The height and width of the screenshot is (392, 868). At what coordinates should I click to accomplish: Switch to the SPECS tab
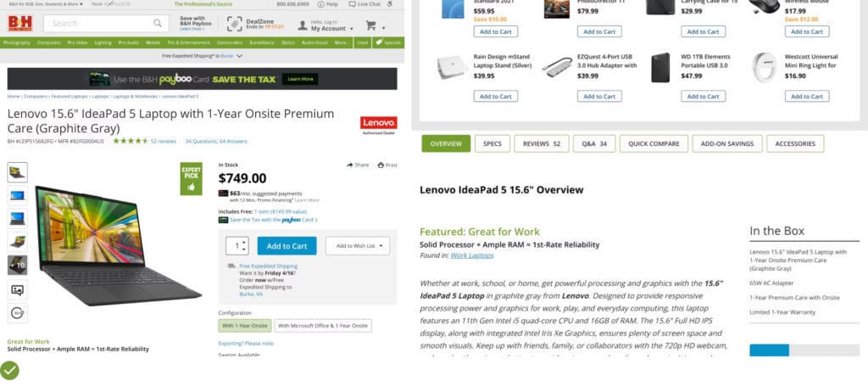tap(492, 143)
